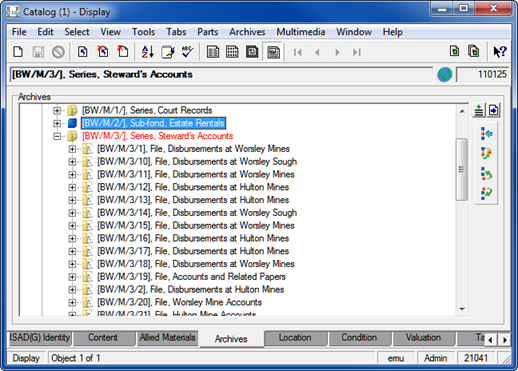Click the tab strip right scroll arrow

click(505, 340)
